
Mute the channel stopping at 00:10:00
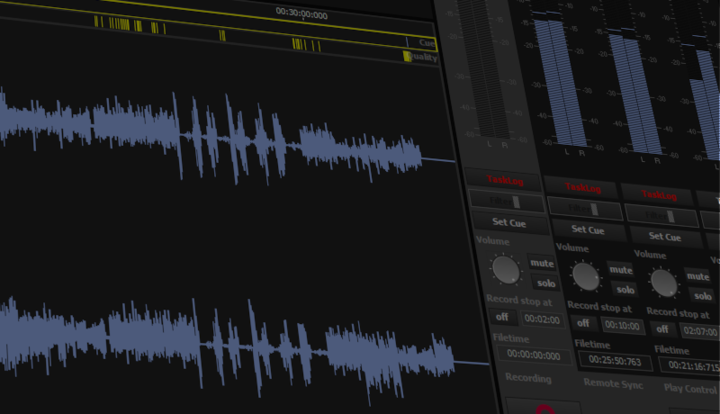(621, 270)
